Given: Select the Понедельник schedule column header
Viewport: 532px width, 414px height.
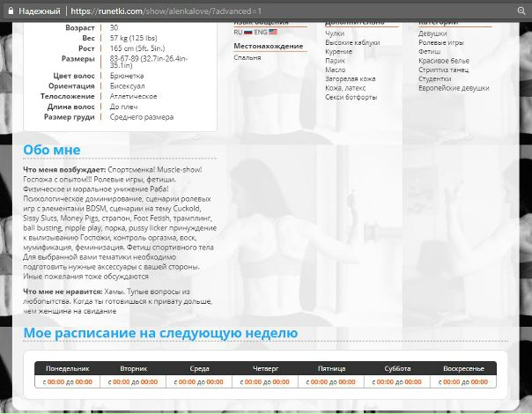Looking at the screenshot, I should click(68, 368).
